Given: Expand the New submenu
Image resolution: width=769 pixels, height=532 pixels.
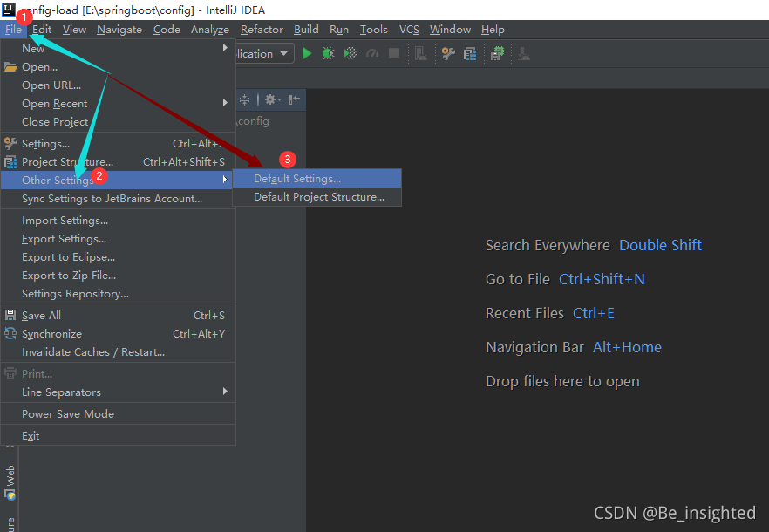Looking at the screenshot, I should pos(119,48).
